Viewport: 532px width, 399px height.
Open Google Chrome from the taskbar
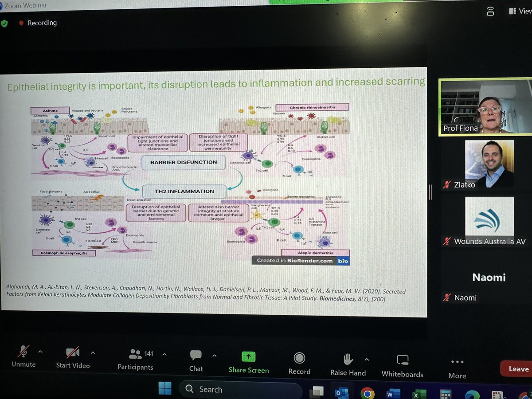[367, 393]
